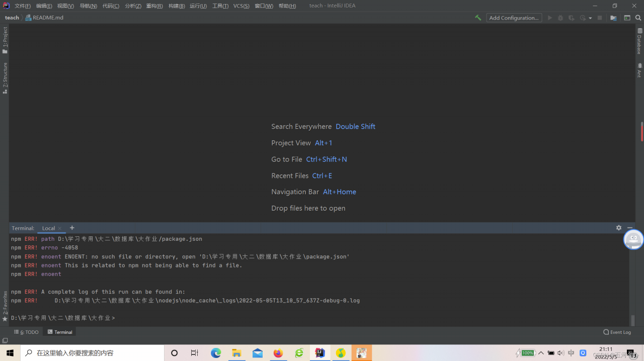Select IntelliJ IDEA icon in taskbar
The height and width of the screenshot is (361, 644).
tap(320, 353)
